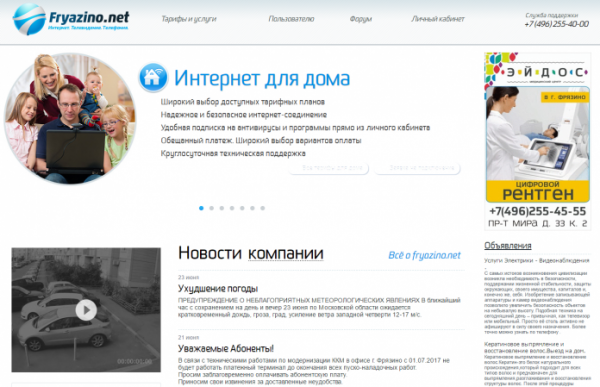Open the Кератиновое выпрямление ad listing
Viewport: 600px width, 387px height.
coord(535,347)
